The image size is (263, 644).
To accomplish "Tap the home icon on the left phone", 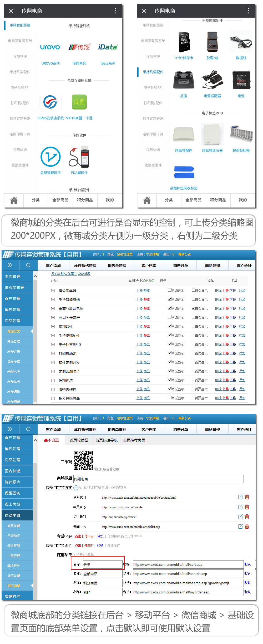I will click(14, 200).
